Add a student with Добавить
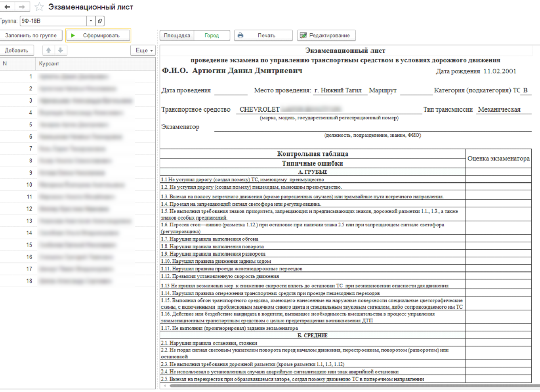Image resolution: width=540 pixels, height=392 pixels. click(17, 50)
